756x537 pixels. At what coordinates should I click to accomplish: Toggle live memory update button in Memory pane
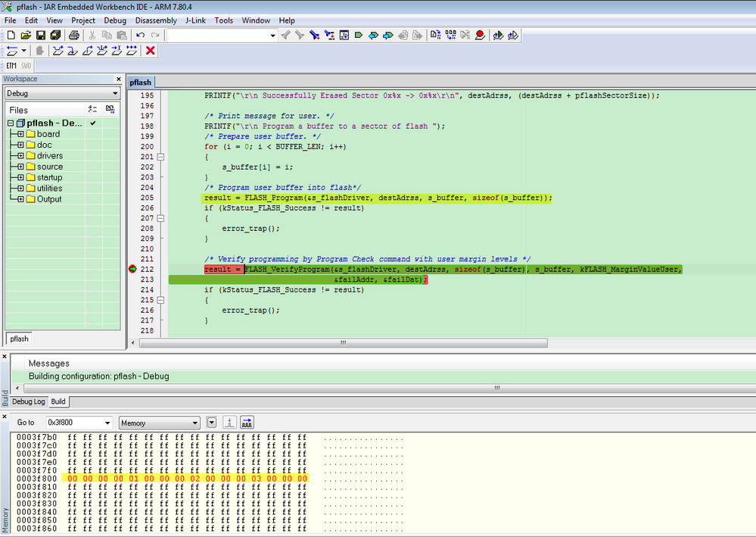[x=247, y=423]
